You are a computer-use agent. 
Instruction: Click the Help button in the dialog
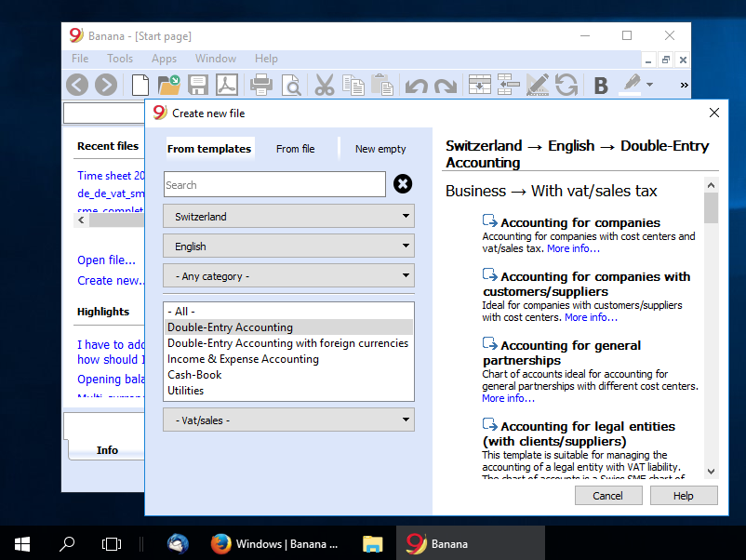[683, 496]
